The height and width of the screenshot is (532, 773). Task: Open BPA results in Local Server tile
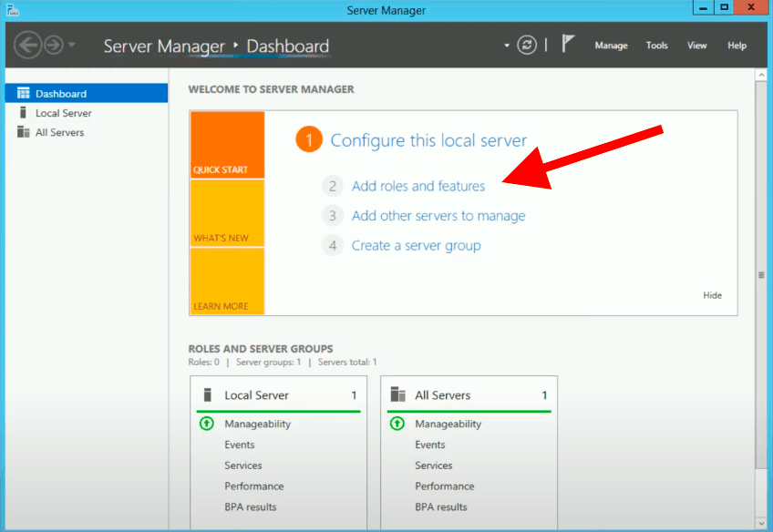tap(251, 506)
